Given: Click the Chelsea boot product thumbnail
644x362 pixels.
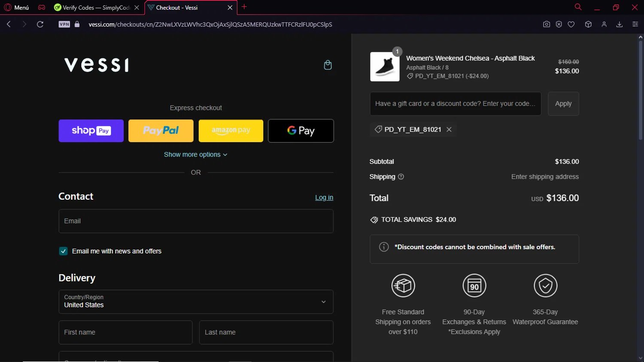Looking at the screenshot, I should (385, 67).
